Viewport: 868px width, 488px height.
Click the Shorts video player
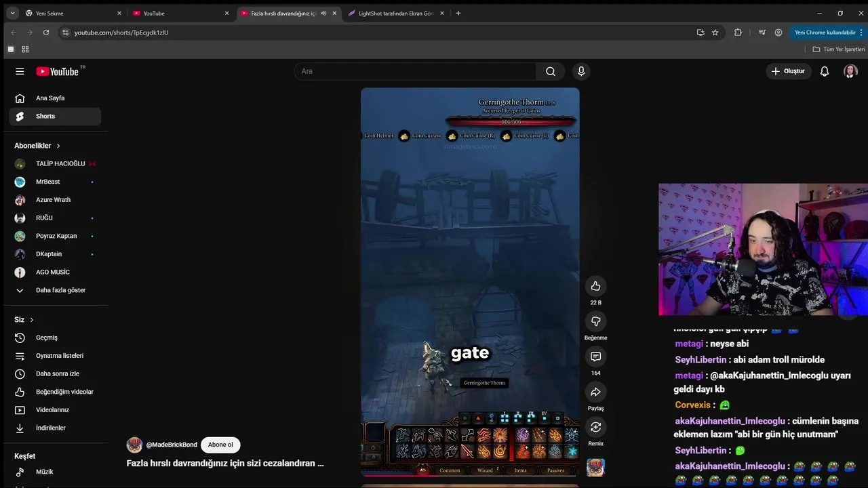[470, 282]
